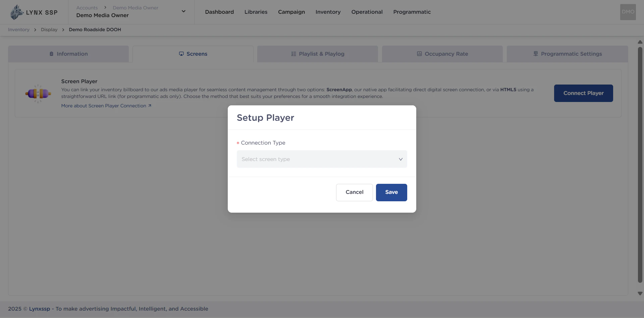Click the scrollbar down arrow
The width and height of the screenshot is (644, 318).
click(x=640, y=294)
